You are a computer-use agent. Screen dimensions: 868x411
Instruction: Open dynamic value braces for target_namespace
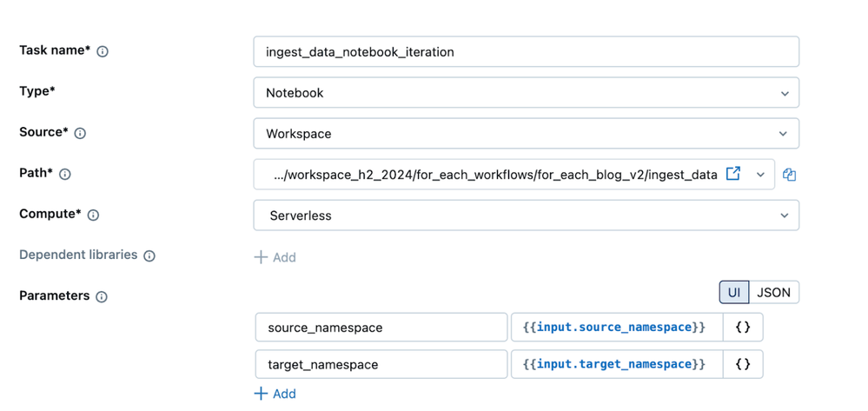tap(743, 364)
